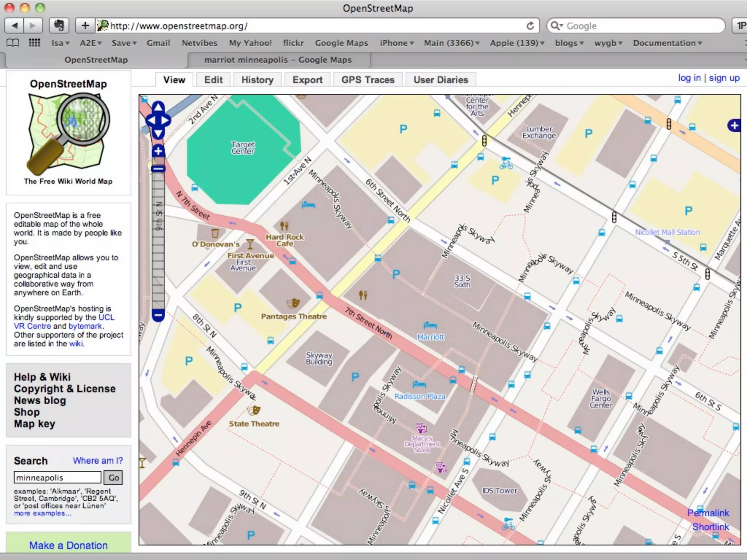
Task: Click Safari's reload page icon
Action: click(530, 26)
